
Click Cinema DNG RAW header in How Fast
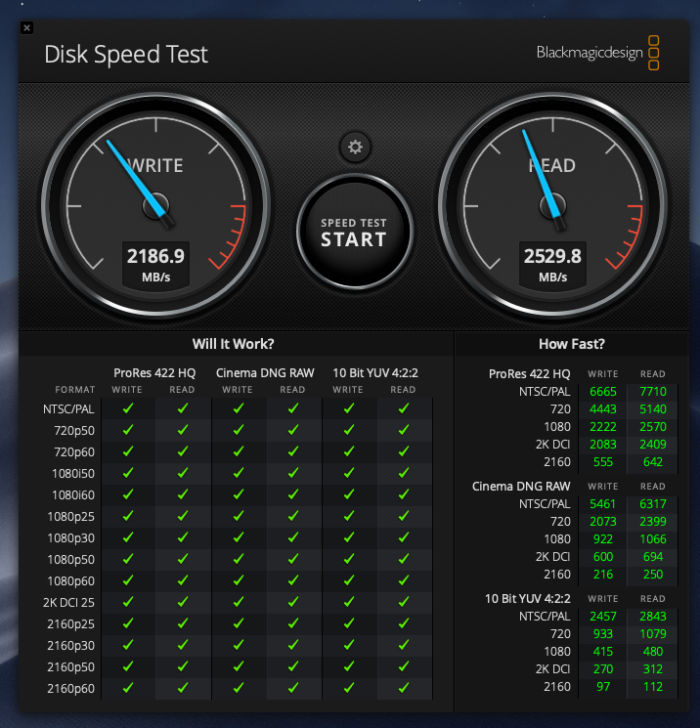click(520, 486)
